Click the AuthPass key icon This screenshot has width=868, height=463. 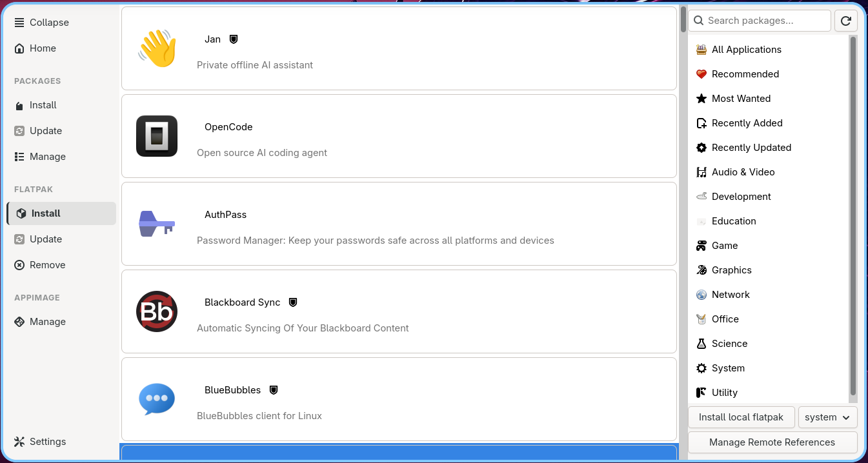click(157, 224)
